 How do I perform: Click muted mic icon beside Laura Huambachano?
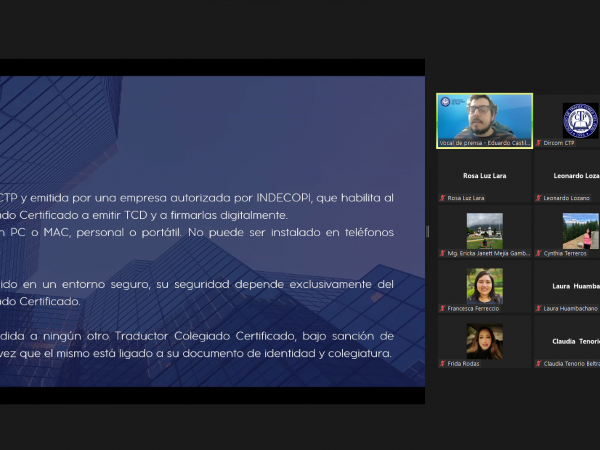538,308
